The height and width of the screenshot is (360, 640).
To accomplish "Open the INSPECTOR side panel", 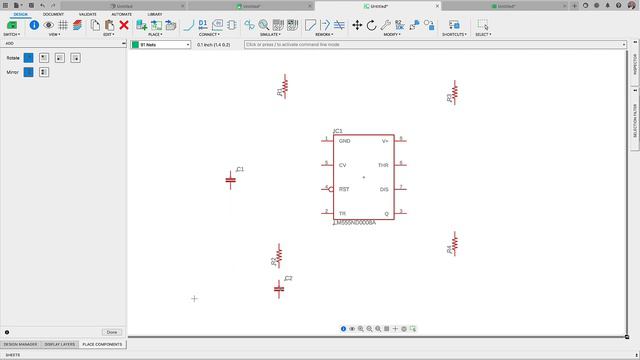I will (635, 63).
